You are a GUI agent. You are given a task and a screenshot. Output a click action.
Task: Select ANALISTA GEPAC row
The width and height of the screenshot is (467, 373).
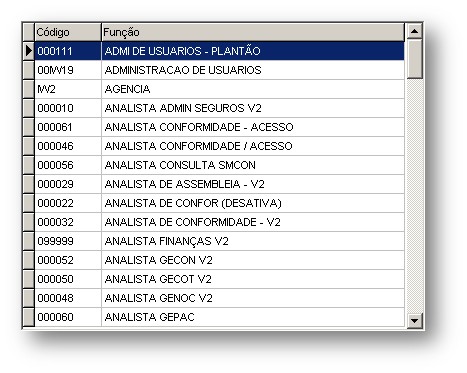coord(219,317)
